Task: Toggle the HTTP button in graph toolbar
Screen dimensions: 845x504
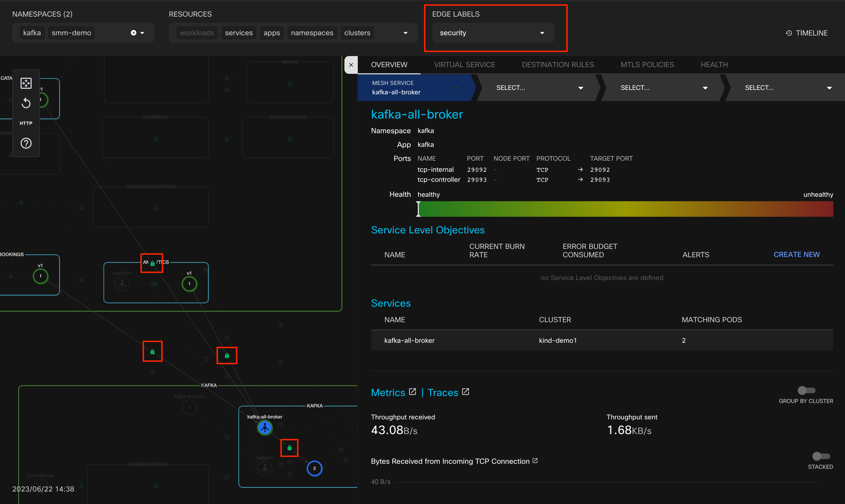Action: 26,123
